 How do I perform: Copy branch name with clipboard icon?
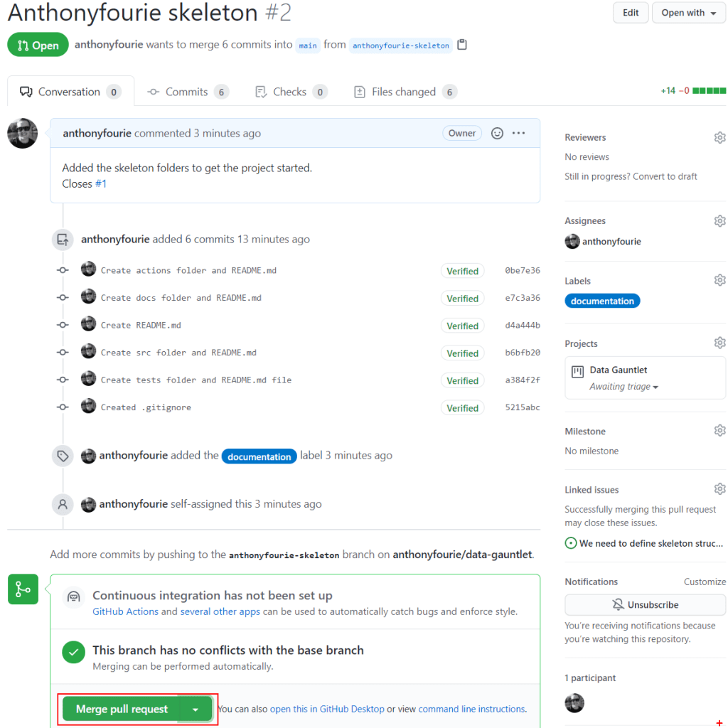pos(462,45)
